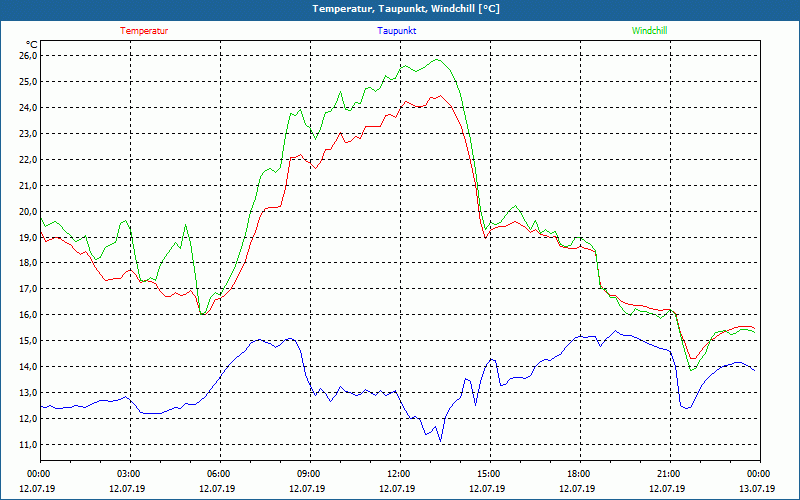Viewport: 800px width, 500px height.
Task: Click the 14,0 y-axis value
Action: [28, 366]
